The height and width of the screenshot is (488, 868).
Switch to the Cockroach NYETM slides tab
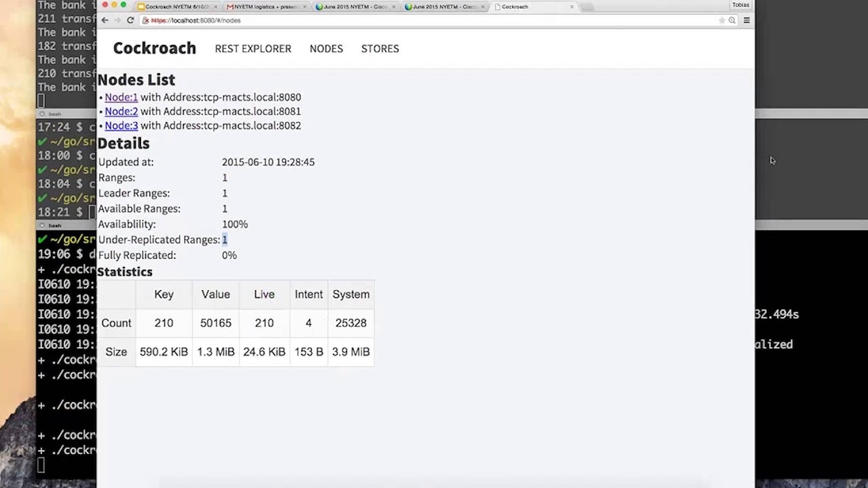177,7
